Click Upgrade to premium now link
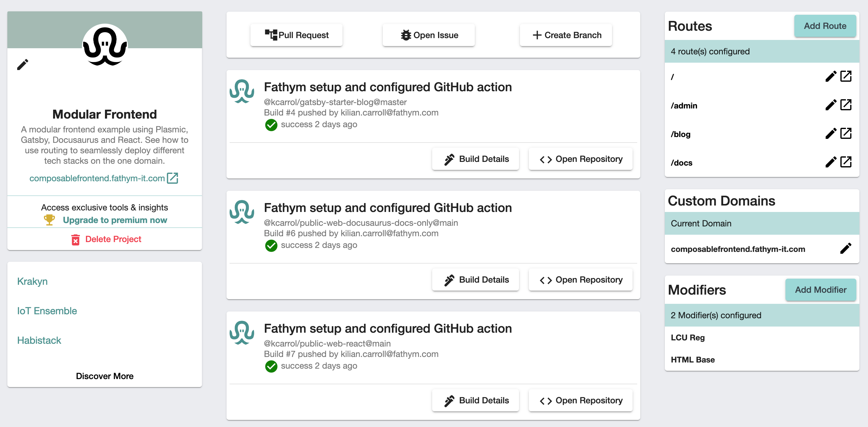The height and width of the screenshot is (427, 868). (x=114, y=220)
